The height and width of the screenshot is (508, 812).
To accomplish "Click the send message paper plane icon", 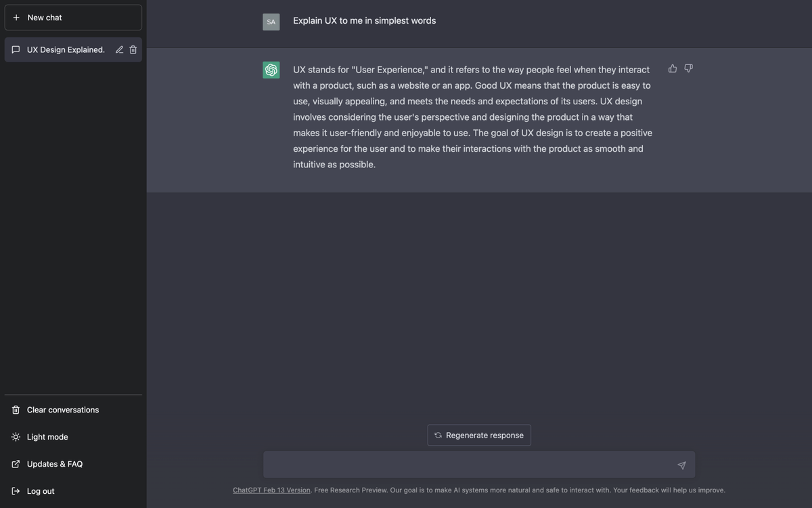I will (x=681, y=465).
